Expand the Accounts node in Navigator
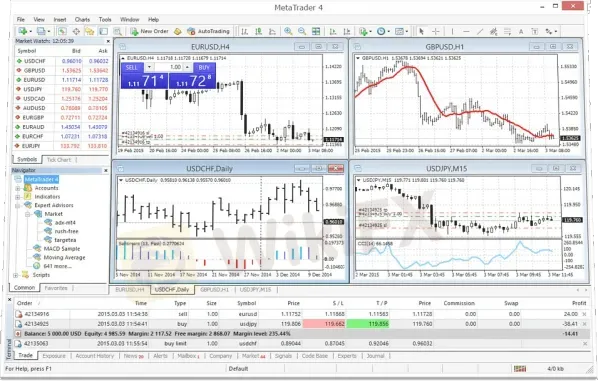Image resolution: width=598 pixels, height=384 pixels. [18, 188]
